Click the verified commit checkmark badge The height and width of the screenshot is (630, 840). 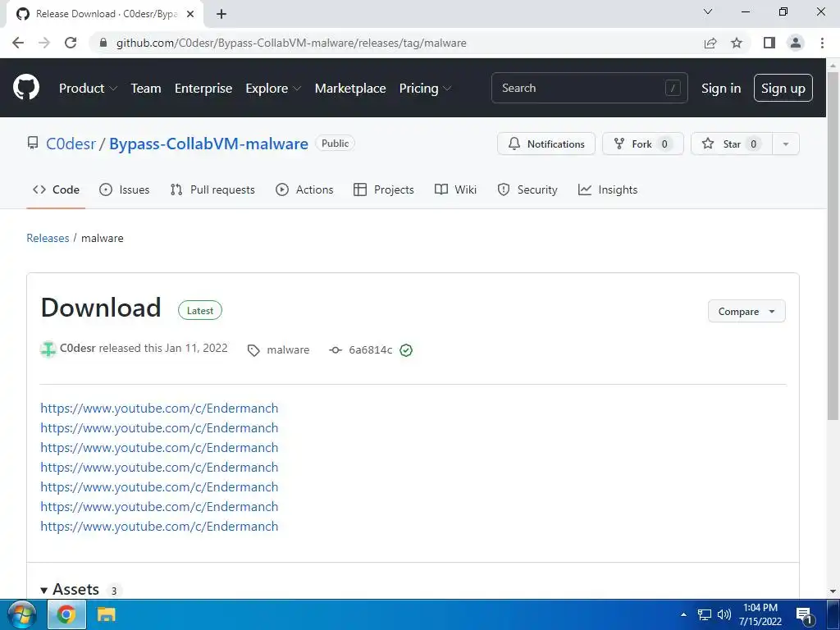click(406, 350)
